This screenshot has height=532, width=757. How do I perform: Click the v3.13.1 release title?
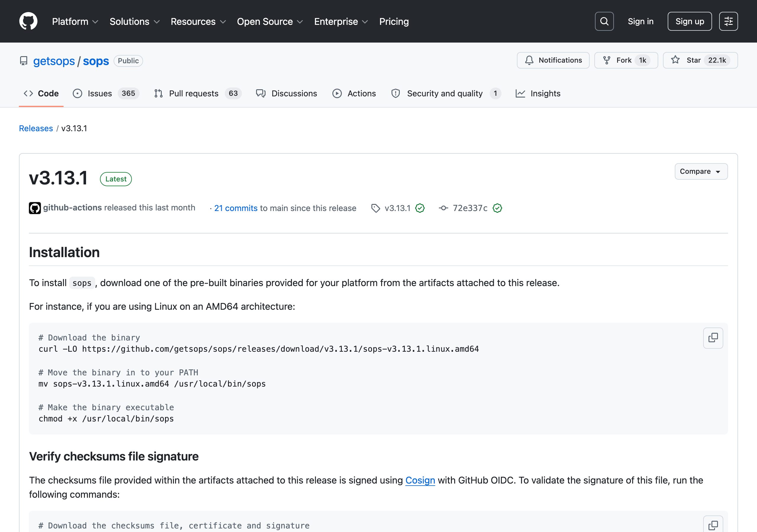58,178
